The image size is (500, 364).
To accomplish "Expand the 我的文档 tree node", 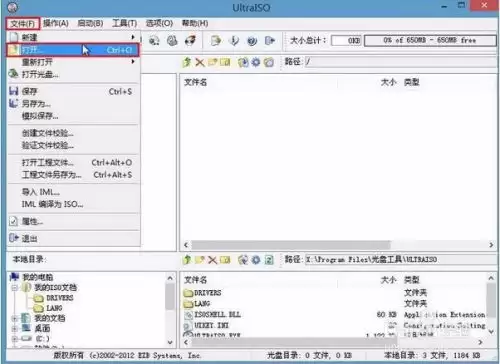I will [x=14, y=319].
